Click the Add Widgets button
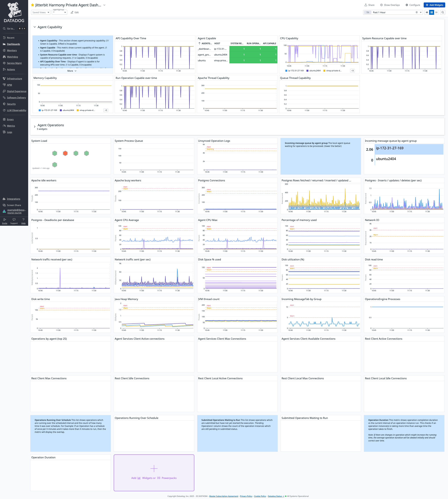The image size is (448, 499). (x=434, y=5)
